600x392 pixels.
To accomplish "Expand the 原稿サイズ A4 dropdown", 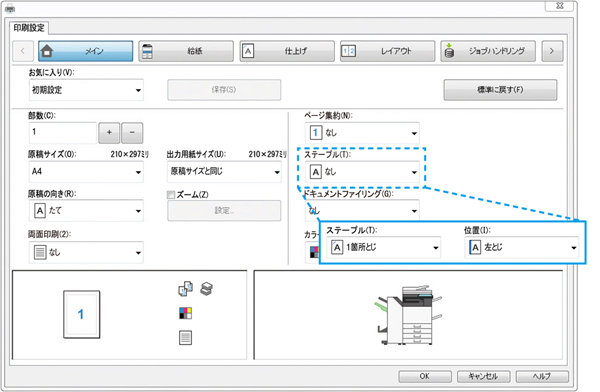I will pyautogui.click(x=86, y=172).
